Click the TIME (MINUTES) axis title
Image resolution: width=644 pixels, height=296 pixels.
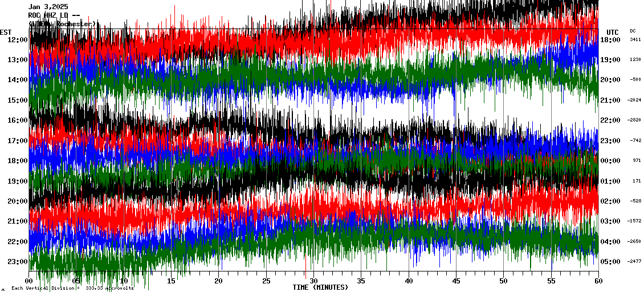(x=320, y=287)
